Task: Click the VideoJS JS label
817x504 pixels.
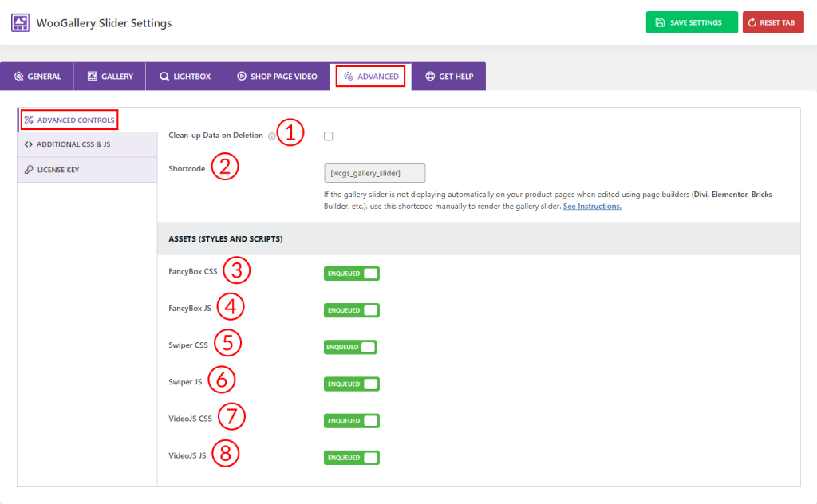Action: [187, 455]
